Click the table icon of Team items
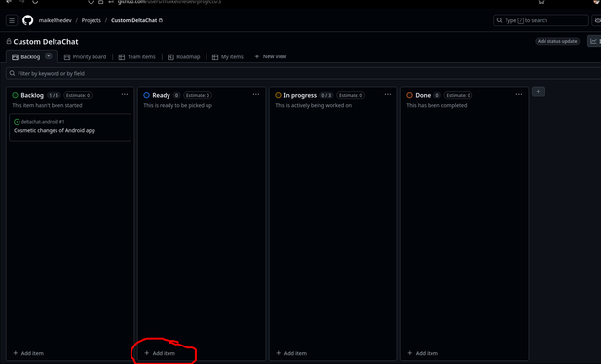Viewport: 601px width, 364px height. [122, 57]
